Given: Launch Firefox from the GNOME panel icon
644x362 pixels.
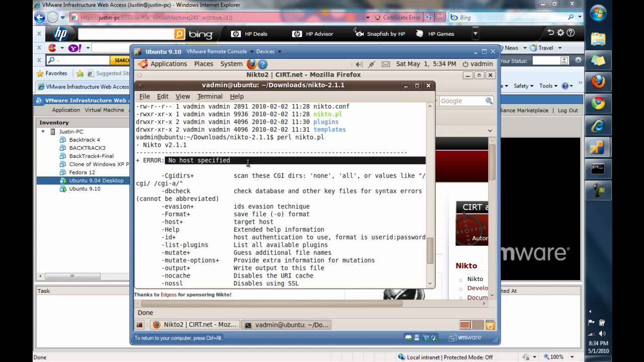Looking at the screenshot, I should [252, 64].
